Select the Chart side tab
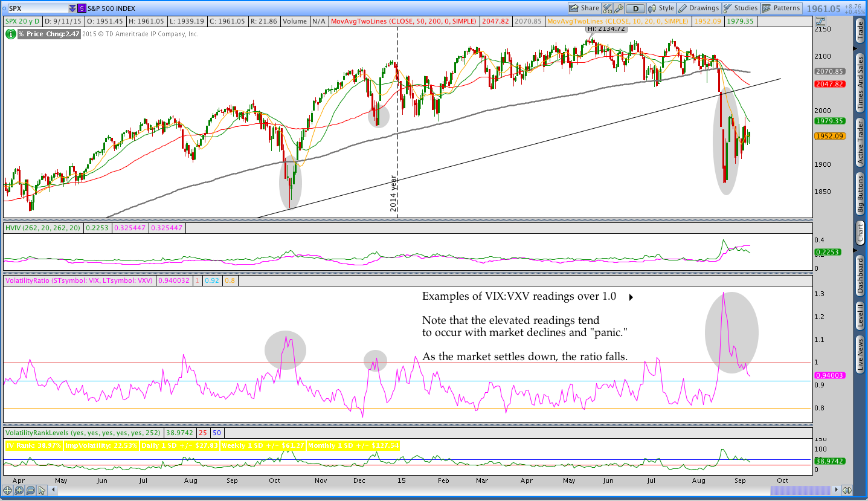This screenshot has width=868, height=501. (861, 233)
